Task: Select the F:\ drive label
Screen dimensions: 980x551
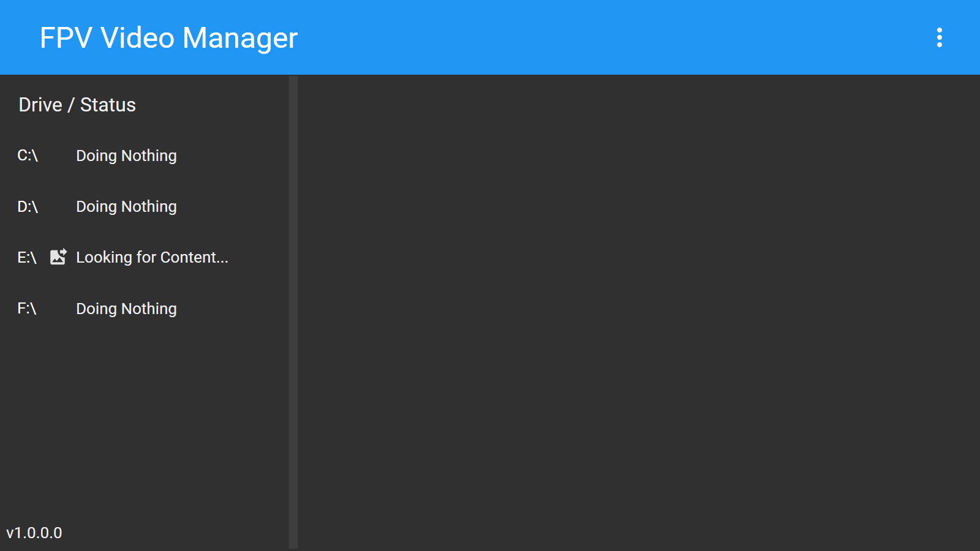Action: tap(27, 309)
